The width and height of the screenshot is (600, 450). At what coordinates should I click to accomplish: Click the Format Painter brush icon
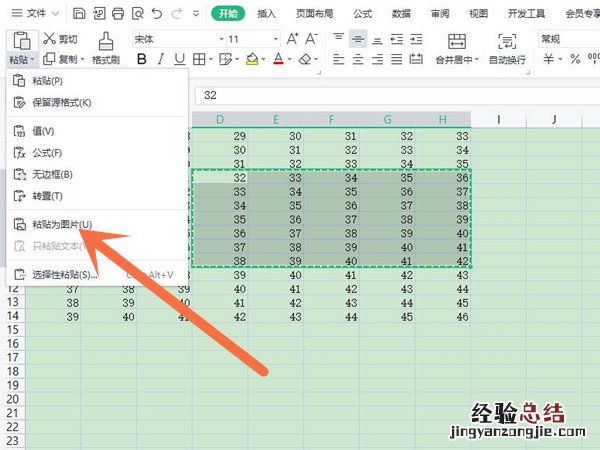106,39
